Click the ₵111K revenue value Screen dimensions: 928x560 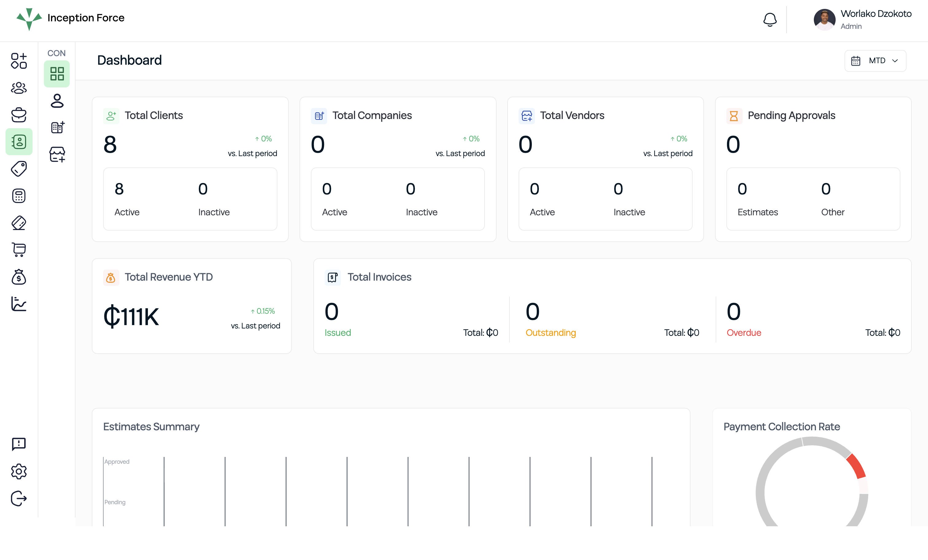pos(131,317)
